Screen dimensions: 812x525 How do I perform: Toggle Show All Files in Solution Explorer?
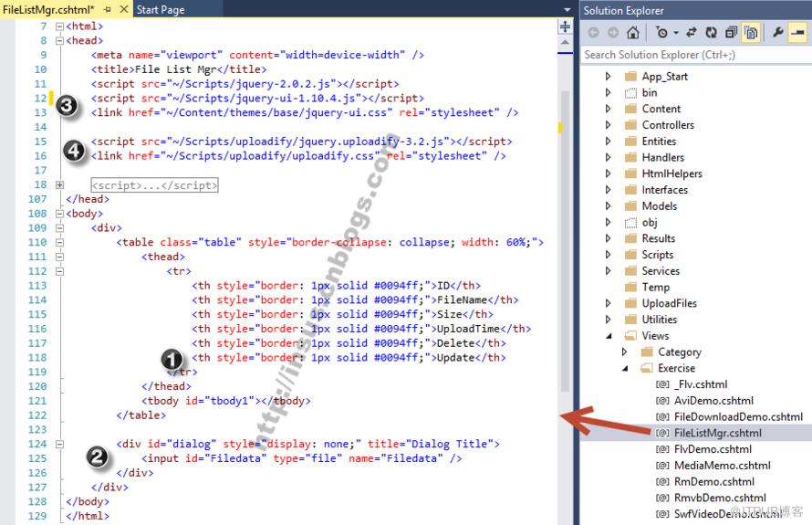(751, 33)
